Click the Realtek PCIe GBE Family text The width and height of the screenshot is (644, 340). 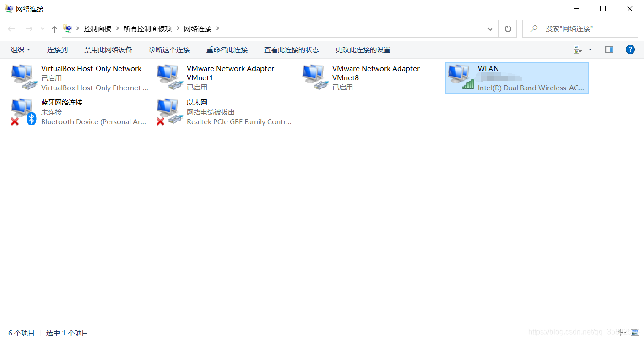239,122
